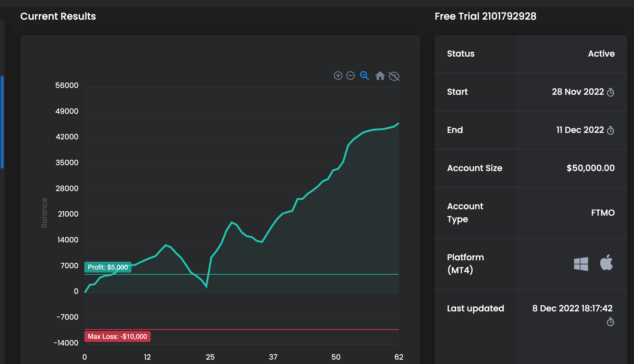Click the Max Loss: -$10,000 label
This screenshot has width=634, height=364.
click(117, 336)
